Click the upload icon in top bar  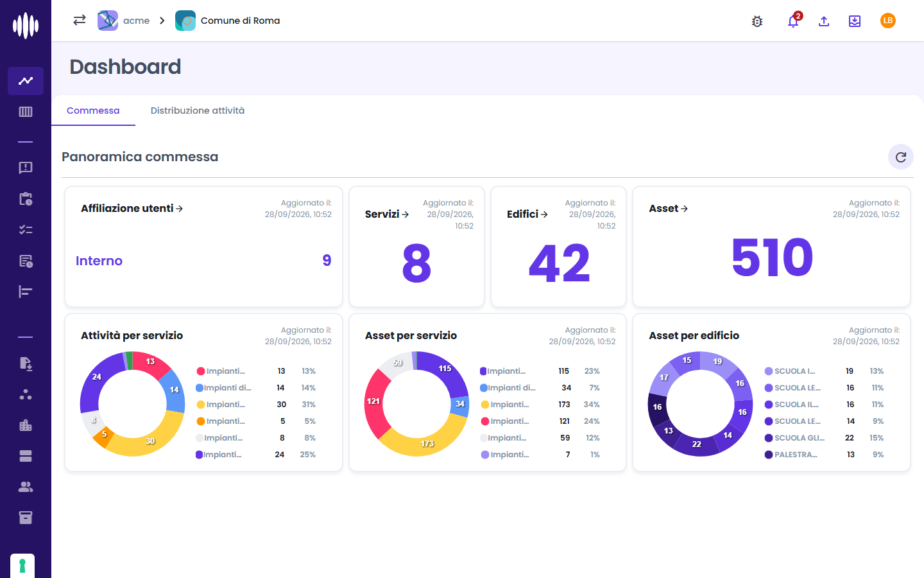tap(824, 21)
